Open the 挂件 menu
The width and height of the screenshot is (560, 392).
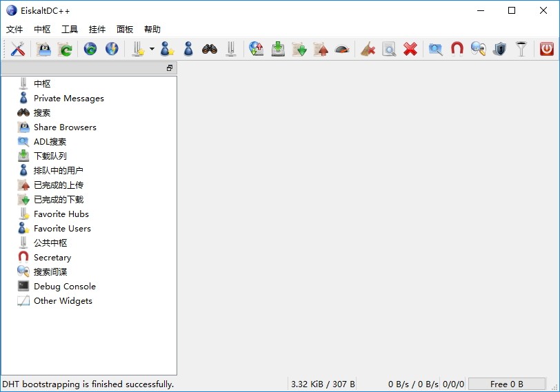pyautogui.click(x=97, y=29)
